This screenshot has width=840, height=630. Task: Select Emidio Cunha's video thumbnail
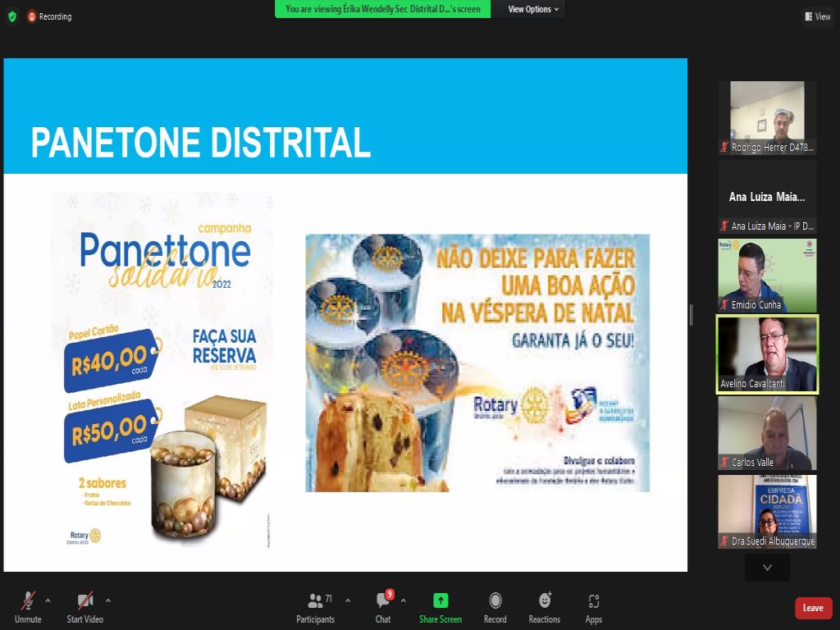(767, 276)
